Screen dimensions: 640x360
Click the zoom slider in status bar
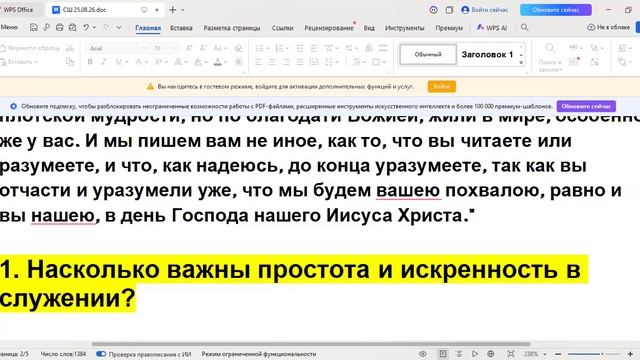click(593, 354)
